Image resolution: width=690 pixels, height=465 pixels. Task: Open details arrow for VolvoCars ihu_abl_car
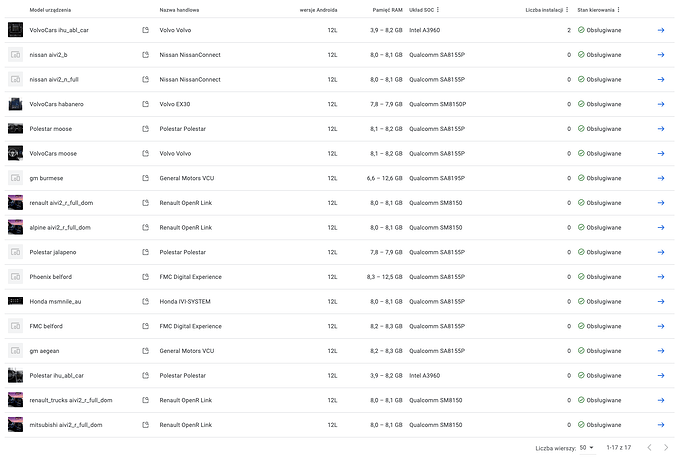point(661,30)
